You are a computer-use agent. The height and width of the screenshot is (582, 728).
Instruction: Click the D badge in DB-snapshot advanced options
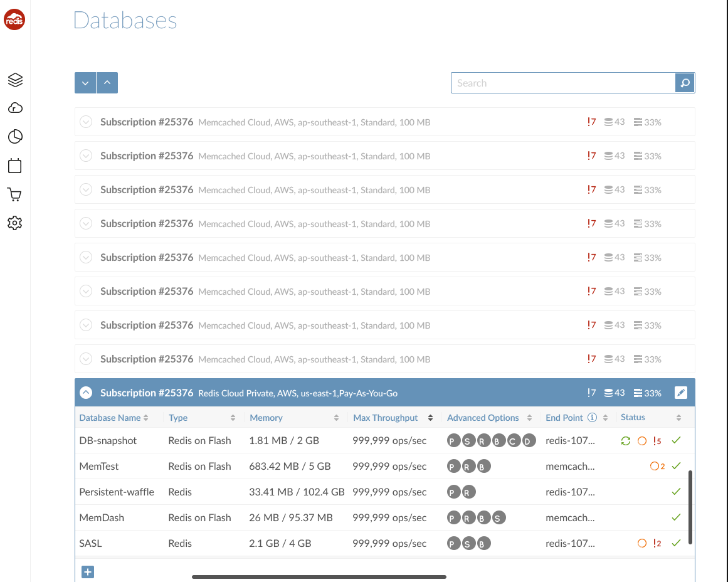coord(529,440)
